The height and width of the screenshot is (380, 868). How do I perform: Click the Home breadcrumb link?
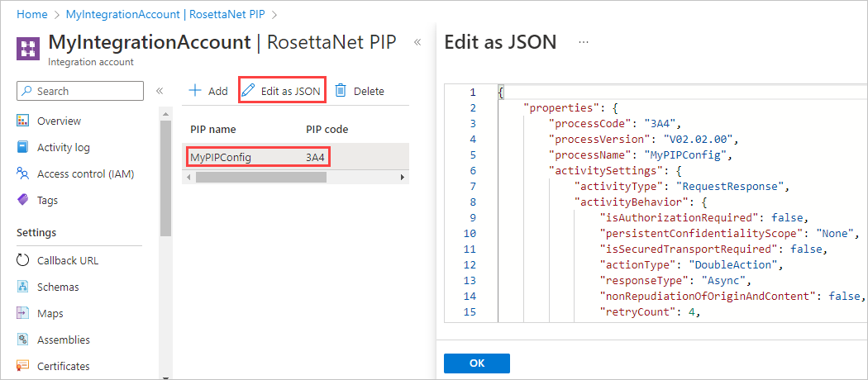tap(31, 14)
